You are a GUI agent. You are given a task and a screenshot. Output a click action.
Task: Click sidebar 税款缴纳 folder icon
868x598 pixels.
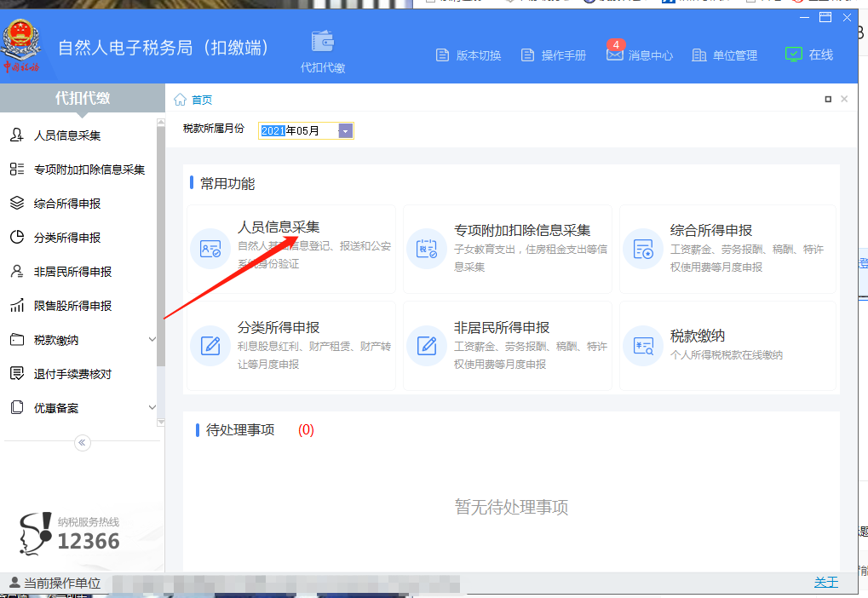coord(17,340)
